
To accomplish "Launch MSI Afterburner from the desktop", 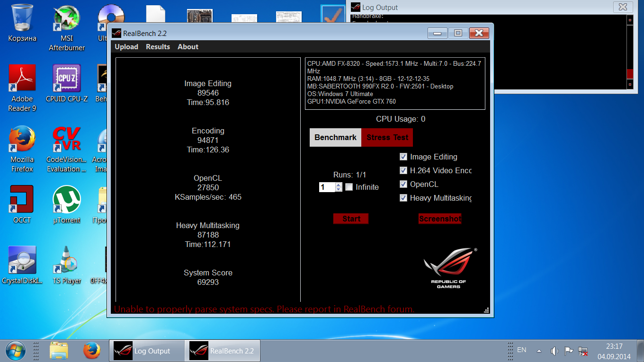I will 67,28.
